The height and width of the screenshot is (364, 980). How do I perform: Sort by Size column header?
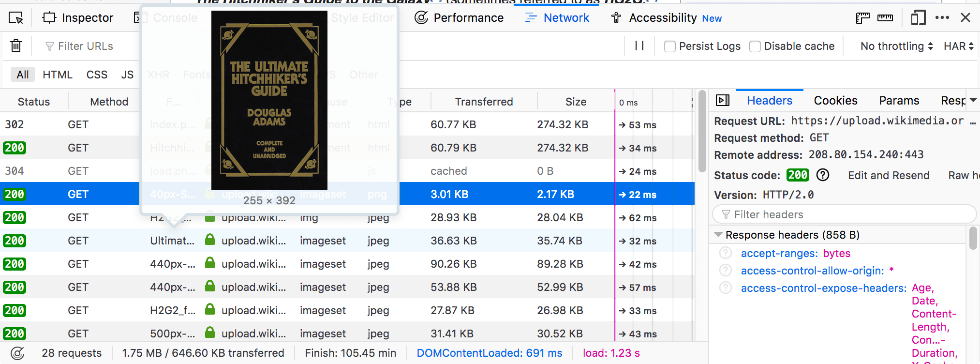tap(576, 102)
